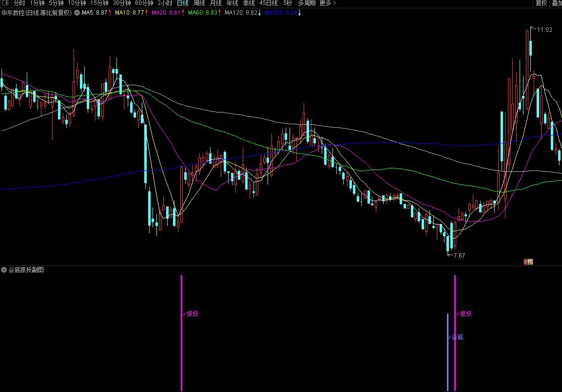Screen dimensions: 562x392
Task: Click the 榜 badge icon on chart
Action: pyautogui.click(x=528, y=261)
